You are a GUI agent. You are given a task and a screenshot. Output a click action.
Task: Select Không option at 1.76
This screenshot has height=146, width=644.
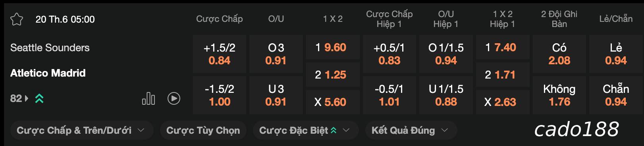click(x=559, y=95)
